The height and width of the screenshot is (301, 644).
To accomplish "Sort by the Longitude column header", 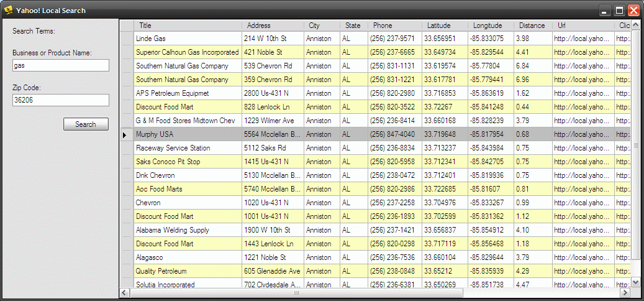I will pyautogui.click(x=491, y=25).
